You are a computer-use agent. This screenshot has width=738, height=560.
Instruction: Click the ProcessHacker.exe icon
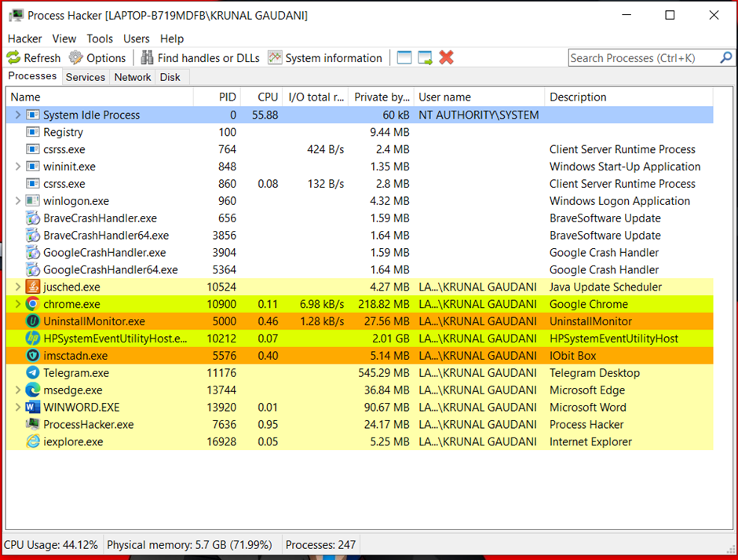pyautogui.click(x=32, y=424)
